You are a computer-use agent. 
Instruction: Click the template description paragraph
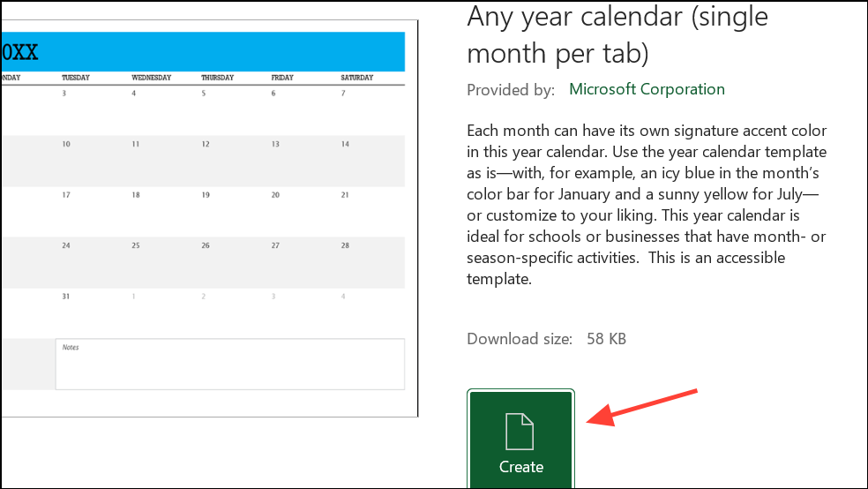648,205
